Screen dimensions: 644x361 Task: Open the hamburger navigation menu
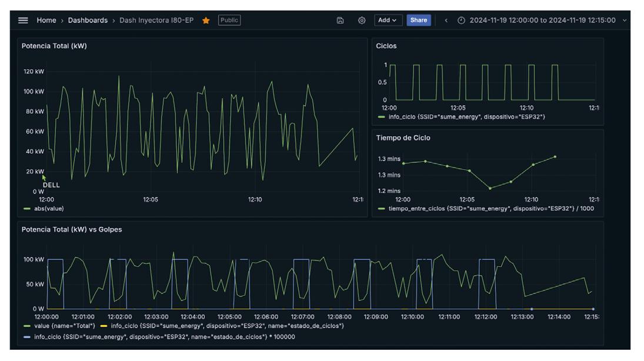point(23,20)
